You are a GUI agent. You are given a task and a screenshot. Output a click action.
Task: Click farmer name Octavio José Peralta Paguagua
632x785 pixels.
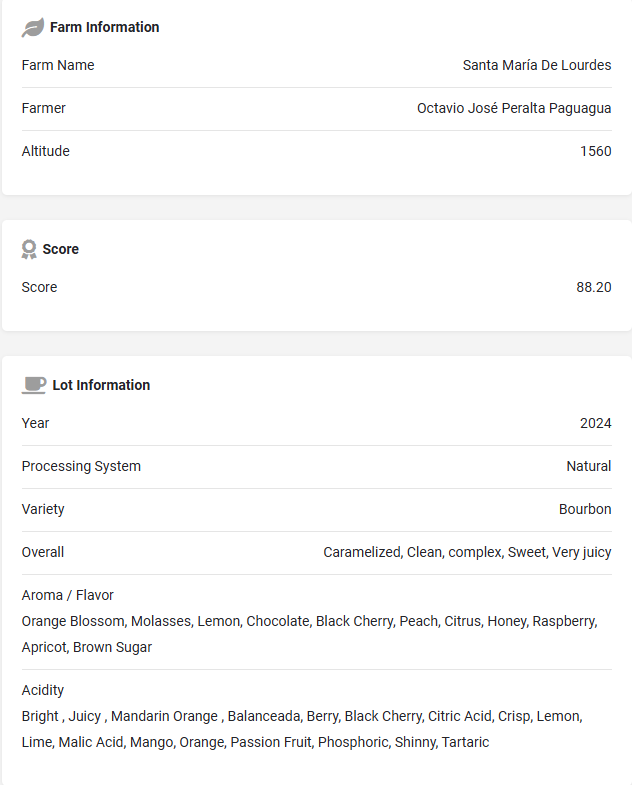tap(514, 108)
